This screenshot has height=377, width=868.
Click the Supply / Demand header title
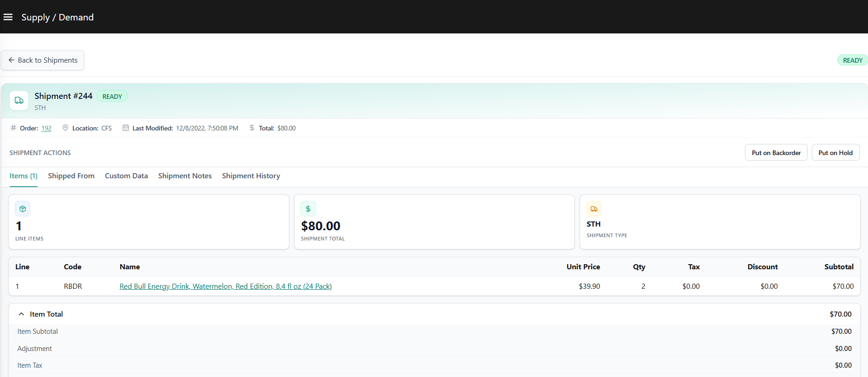(x=58, y=17)
